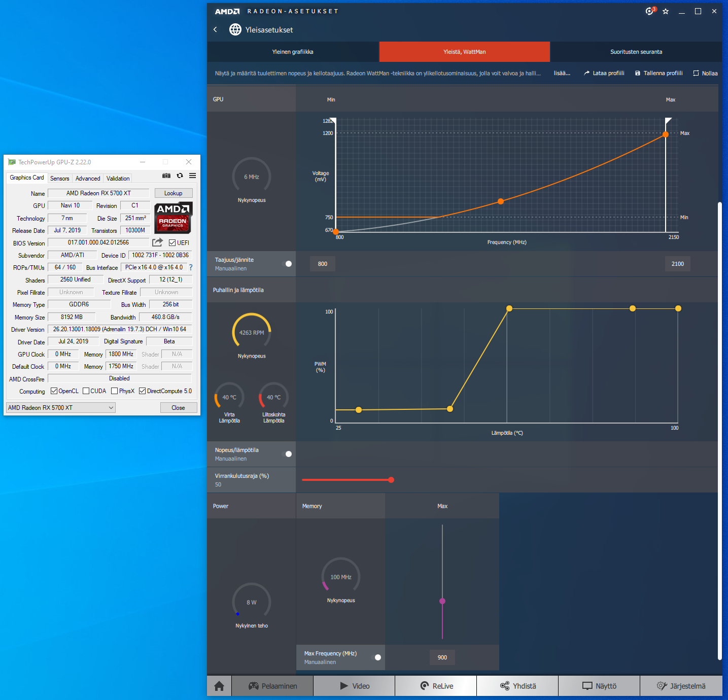
Task: Click memory max frequency vertical slider handle
Action: pyautogui.click(x=442, y=601)
